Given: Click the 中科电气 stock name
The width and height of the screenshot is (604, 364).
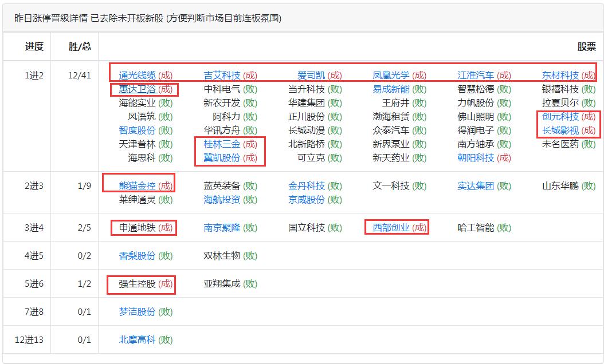Looking at the screenshot, I should 222,89.
